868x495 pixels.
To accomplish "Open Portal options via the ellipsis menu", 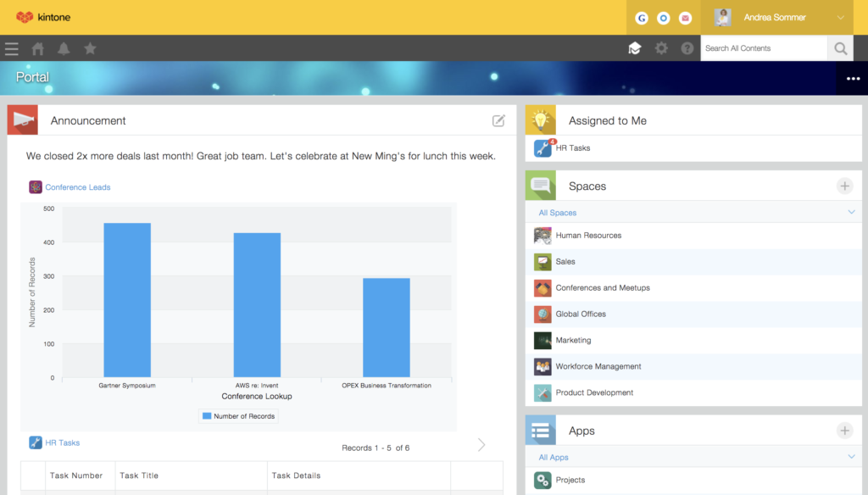I will pyautogui.click(x=851, y=78).
